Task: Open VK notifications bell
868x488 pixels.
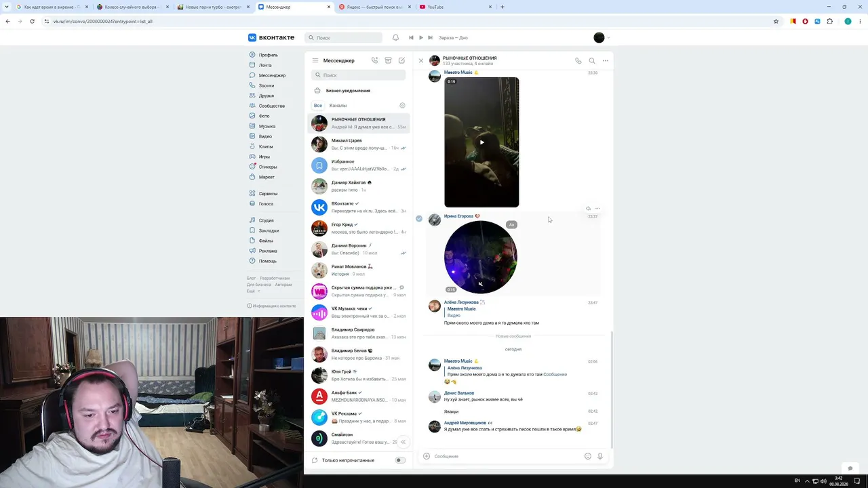Action: coord(395,37)
